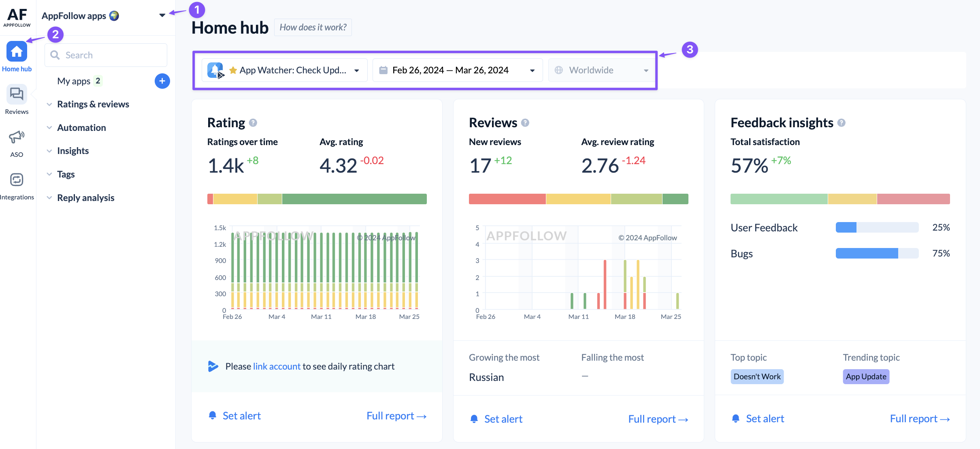
Task: Click the Total satisfaction value 57%
Action: coord(749,165)
